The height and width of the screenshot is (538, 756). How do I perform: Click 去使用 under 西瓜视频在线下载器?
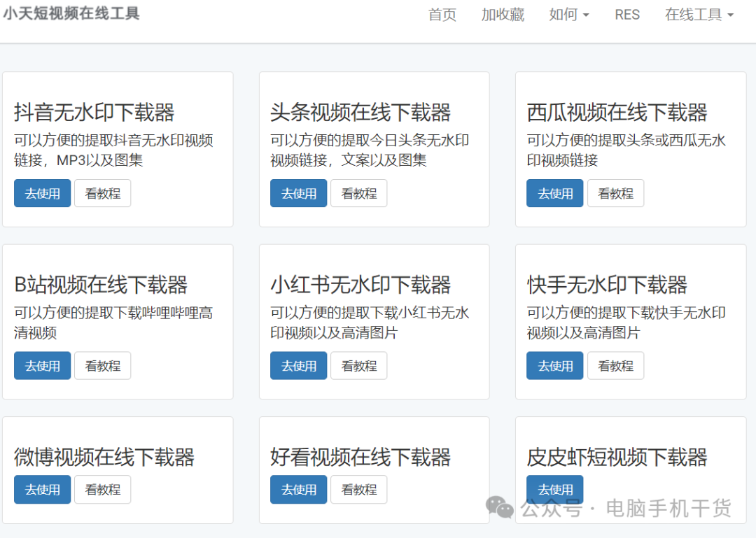[555, 193]
